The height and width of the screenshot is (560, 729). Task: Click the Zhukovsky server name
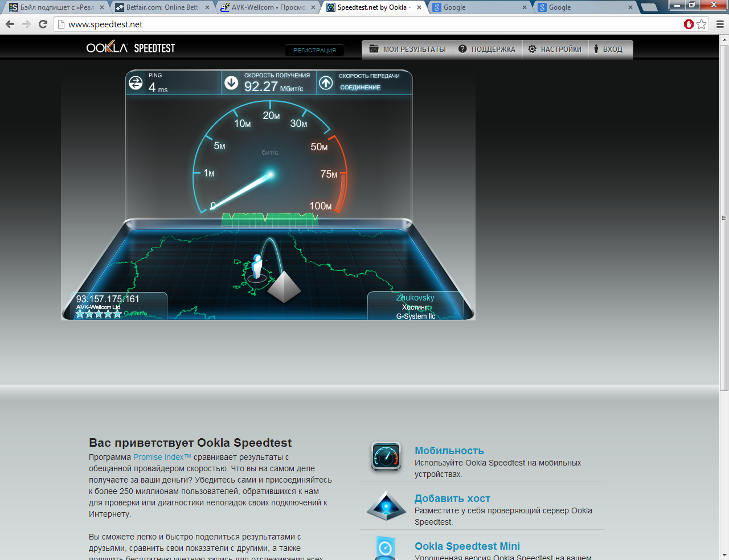[x=415, y=298]
